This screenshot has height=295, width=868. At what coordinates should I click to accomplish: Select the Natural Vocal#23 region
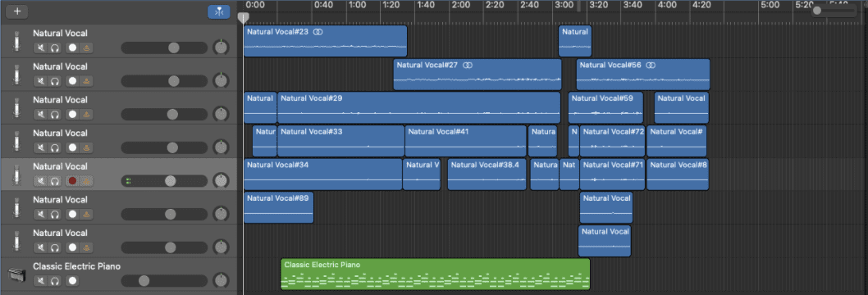[326, 41]
